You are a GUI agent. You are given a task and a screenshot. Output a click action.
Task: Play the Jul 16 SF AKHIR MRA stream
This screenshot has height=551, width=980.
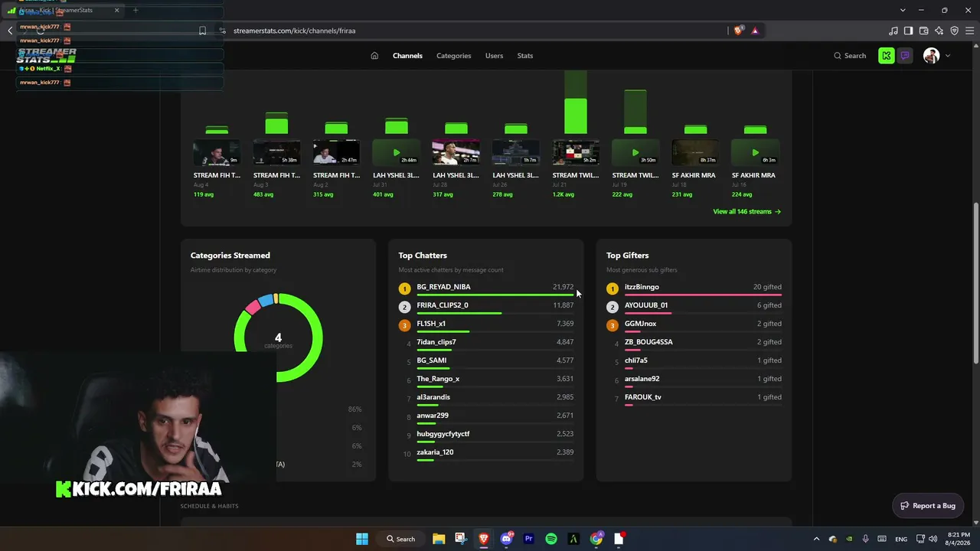755,153
